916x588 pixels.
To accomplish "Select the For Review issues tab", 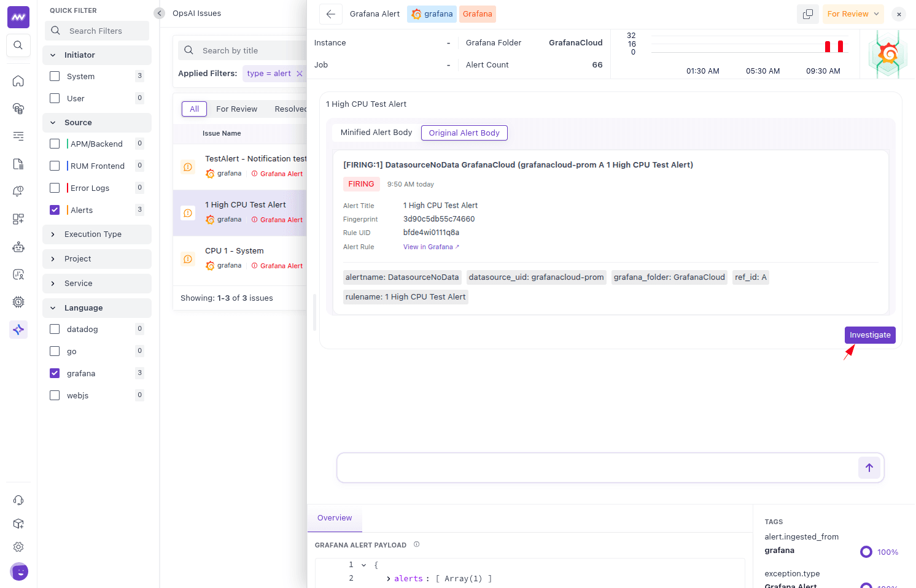I will point(236,109).
